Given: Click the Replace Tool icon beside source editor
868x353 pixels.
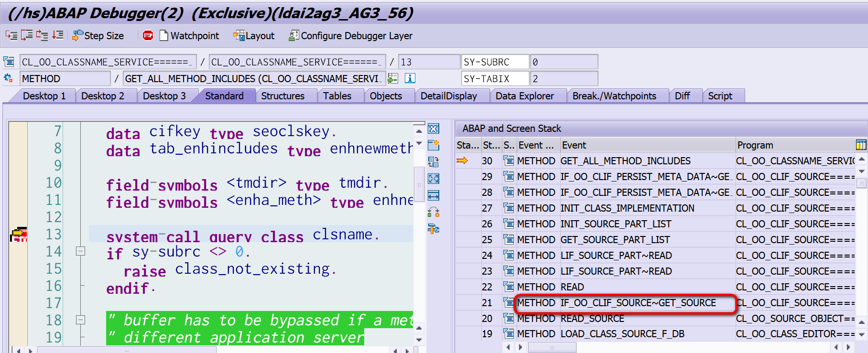Looking at the screenshot, I should coord(434,162).
